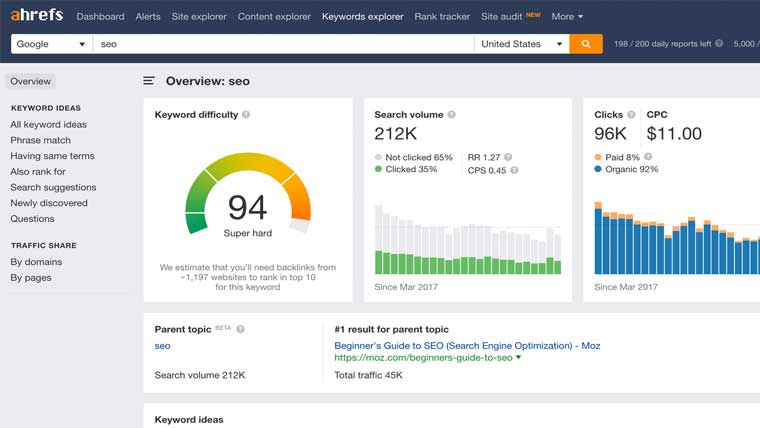Click the Keyword ideas heading

(x=189, y=420)
